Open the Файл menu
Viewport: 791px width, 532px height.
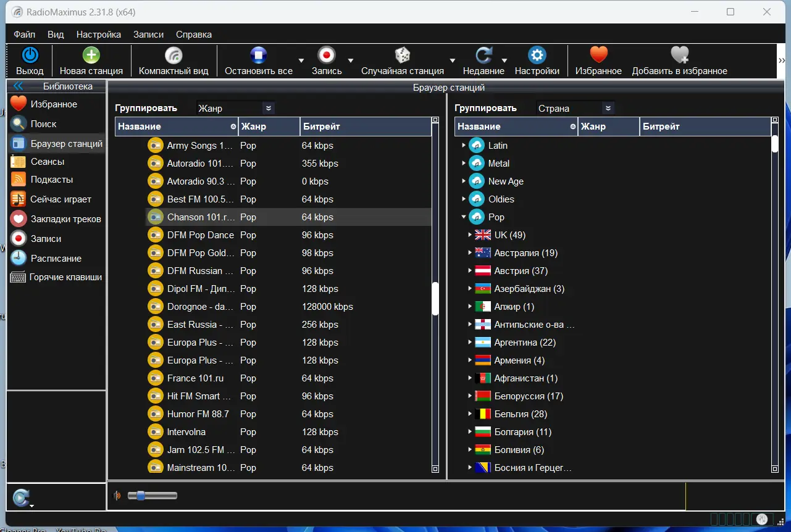(25, 35)
